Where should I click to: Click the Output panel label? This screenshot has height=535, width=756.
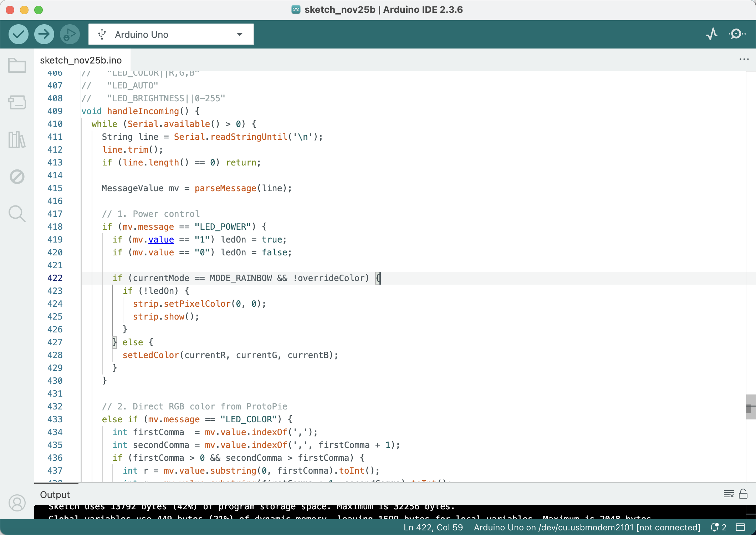(55, 494)
